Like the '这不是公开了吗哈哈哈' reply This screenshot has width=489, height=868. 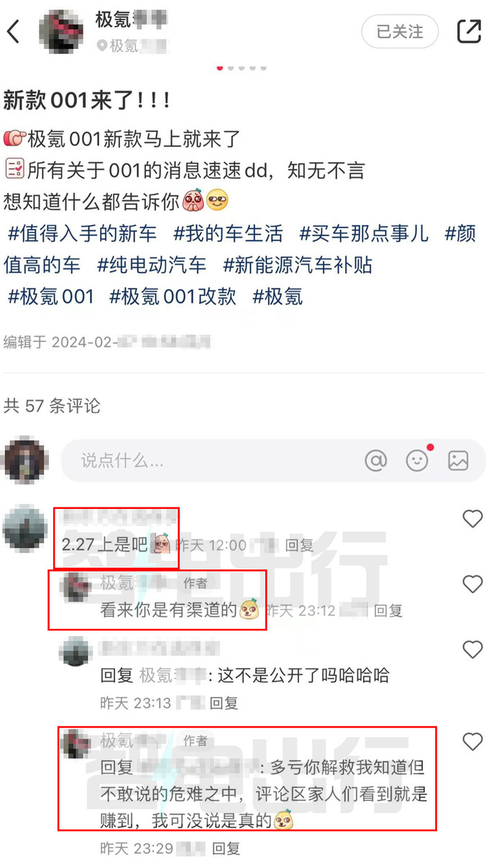click(x=472, y=650)
